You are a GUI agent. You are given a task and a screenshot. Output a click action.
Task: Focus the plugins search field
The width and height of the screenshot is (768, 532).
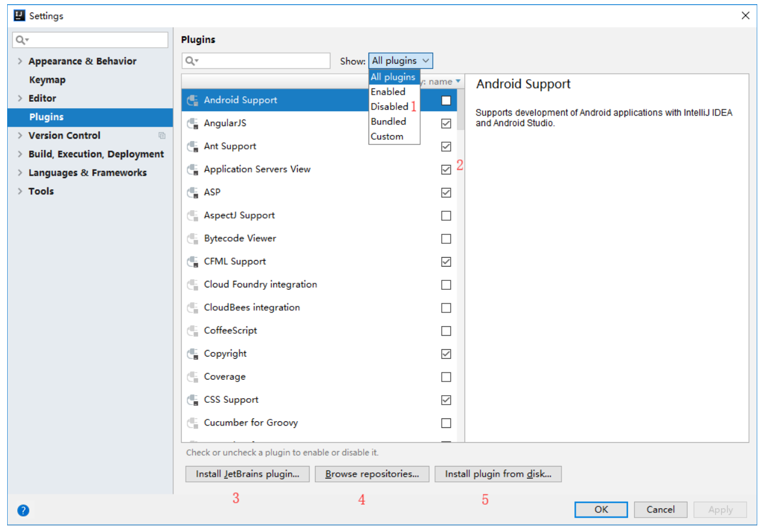pos(256,61)
